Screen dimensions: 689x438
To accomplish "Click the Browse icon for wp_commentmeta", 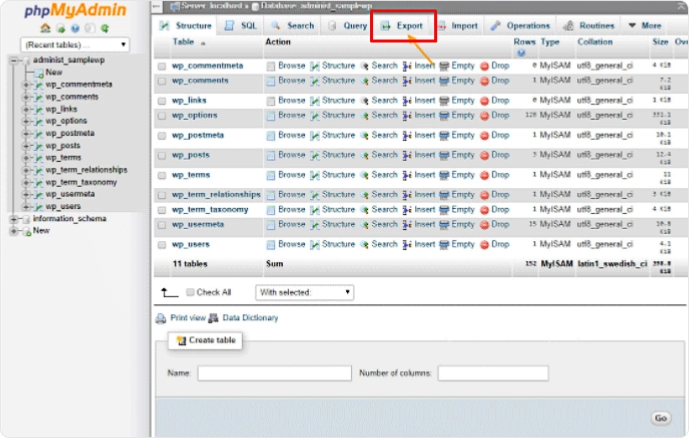I will click(271, 66).
